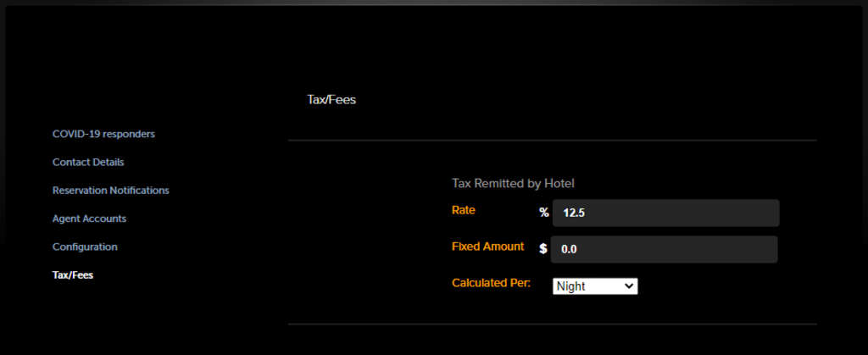Click the dollar sign beside Fixed Amount
Viewport: 868px width, 355px height.
click(x=543, y=249)
